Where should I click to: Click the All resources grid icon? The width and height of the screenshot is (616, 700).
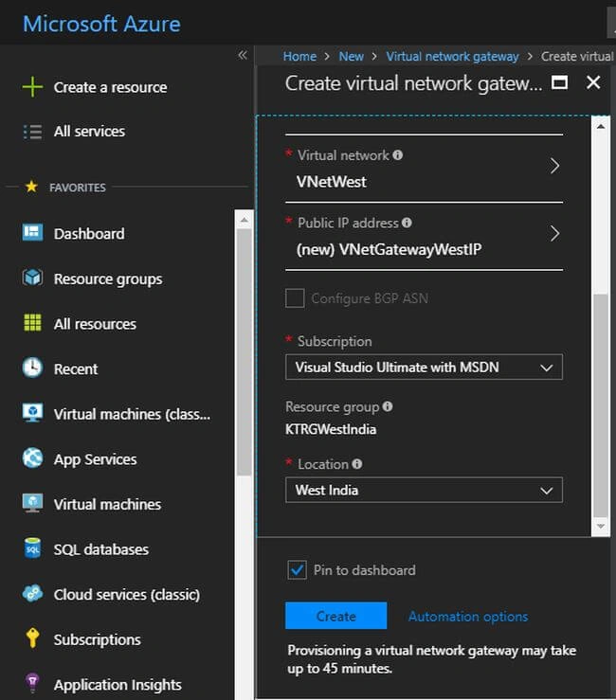point(32,323)
